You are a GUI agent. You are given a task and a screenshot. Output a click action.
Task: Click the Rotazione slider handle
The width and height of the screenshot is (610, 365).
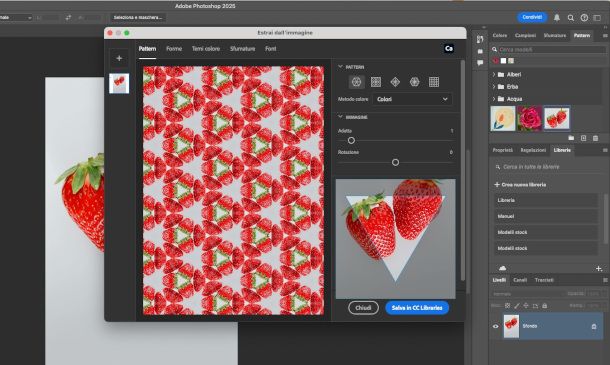395,162
